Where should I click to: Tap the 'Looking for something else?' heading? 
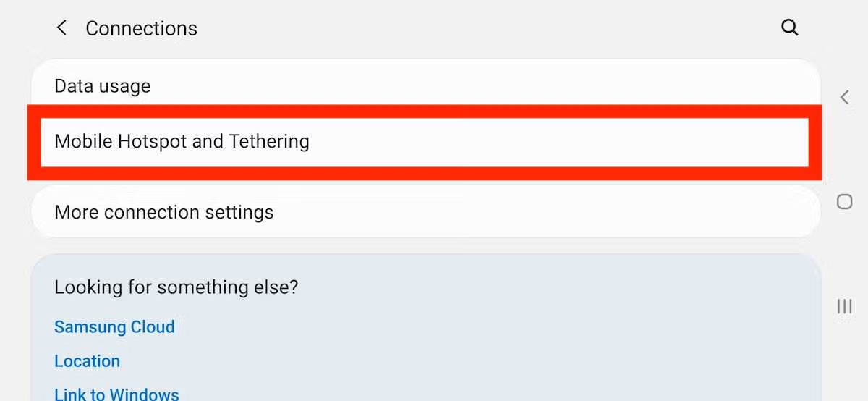coord(176,287)
